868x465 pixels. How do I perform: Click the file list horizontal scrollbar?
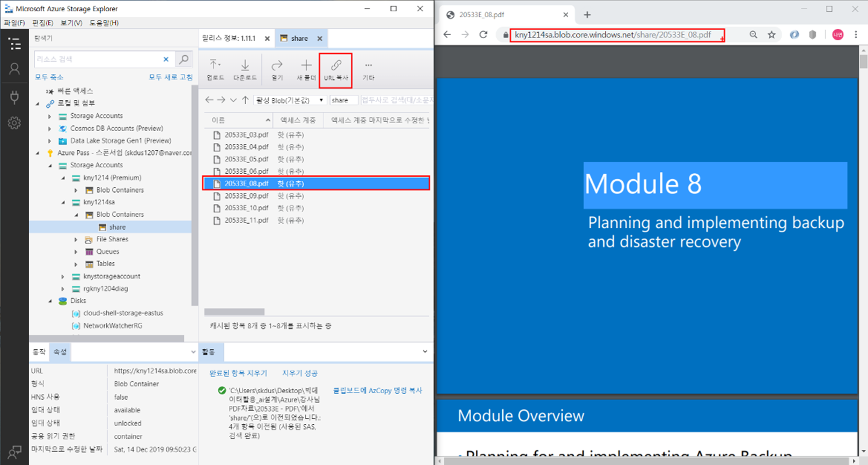[x=234, y=312]
